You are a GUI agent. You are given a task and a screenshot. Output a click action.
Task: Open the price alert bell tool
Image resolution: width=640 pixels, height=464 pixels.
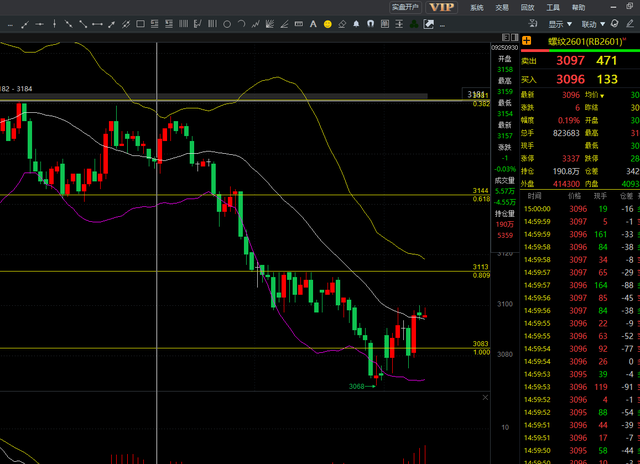tap(356, 24)
